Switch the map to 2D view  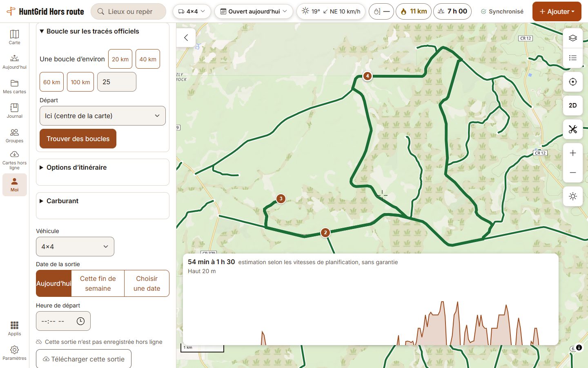573,105
